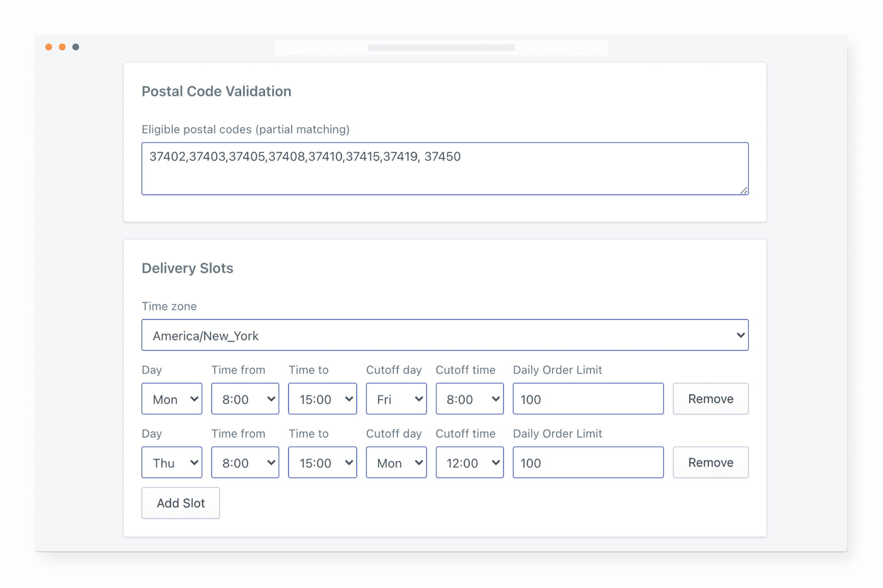Open second slot's 12:00 Cutoff time dropdown
The height and width of the screenshot is (588, 883).
[x=470, y=463]
